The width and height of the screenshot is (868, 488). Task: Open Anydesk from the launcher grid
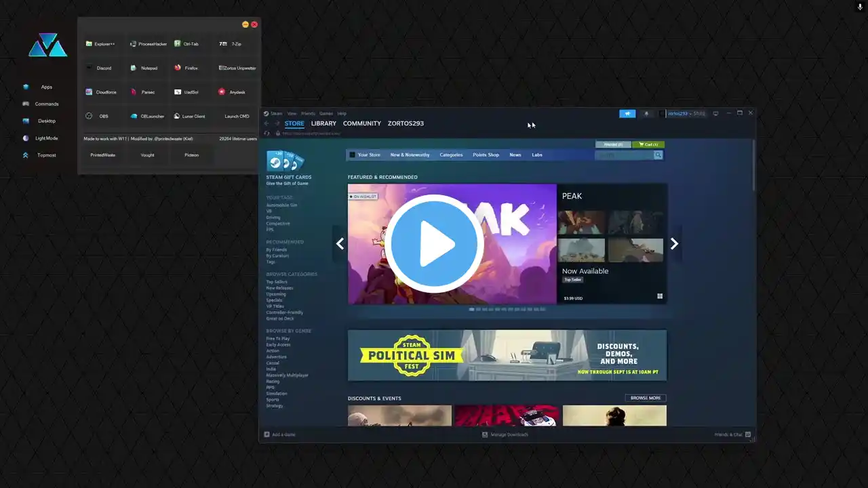pos(237,92)
